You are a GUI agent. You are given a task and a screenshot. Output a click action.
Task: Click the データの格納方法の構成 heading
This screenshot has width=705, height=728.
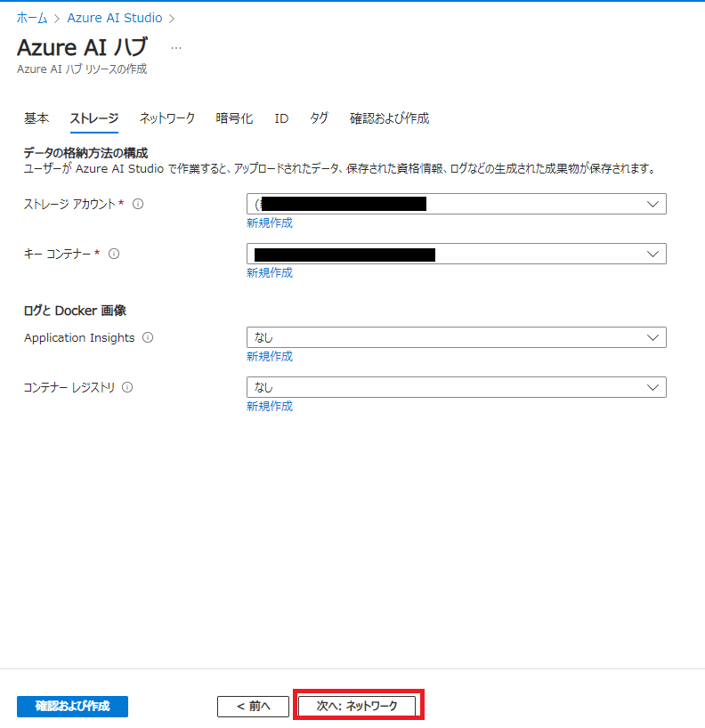86,153
